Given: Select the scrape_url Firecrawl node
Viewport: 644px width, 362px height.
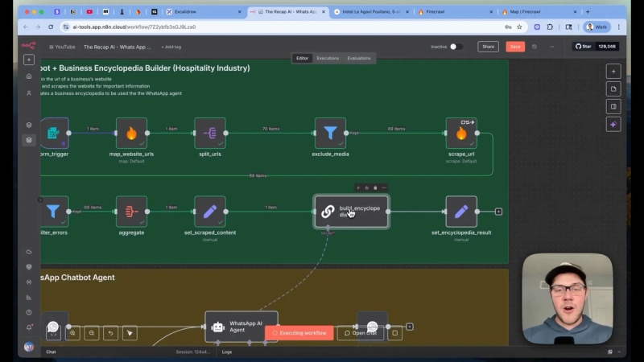Looking at the screenshot, I should click(x=461, y=133).
